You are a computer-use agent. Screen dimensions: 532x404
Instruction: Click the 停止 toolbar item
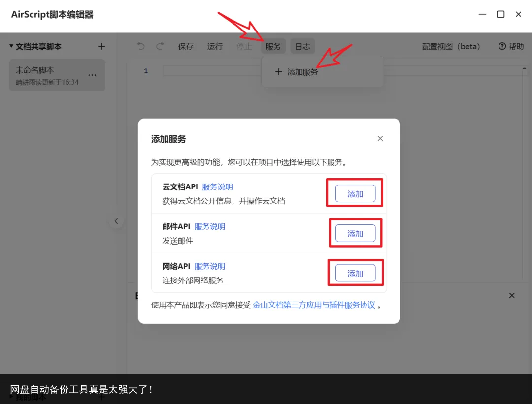tap(244, 46)
